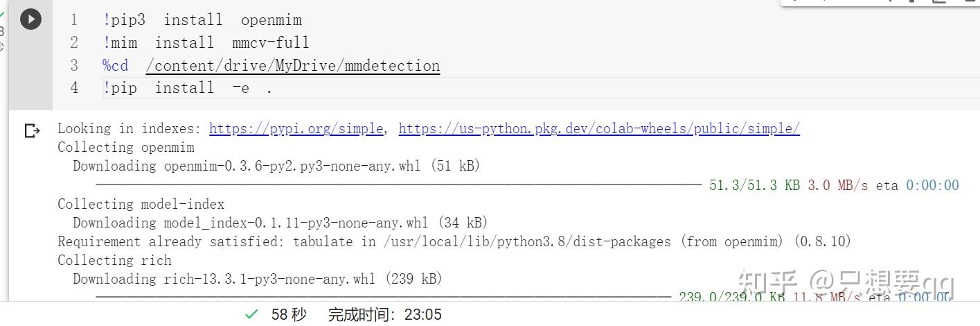This screenshot has height=326, width=980.
Task: Click the rich package download progress bar
Action: pyautogui.click(x=383, y=297)
